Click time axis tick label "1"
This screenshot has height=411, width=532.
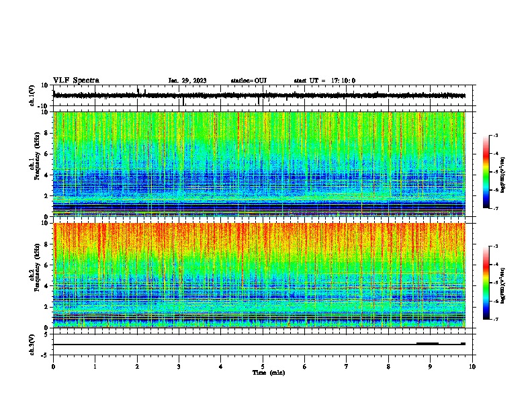point(95,367)
